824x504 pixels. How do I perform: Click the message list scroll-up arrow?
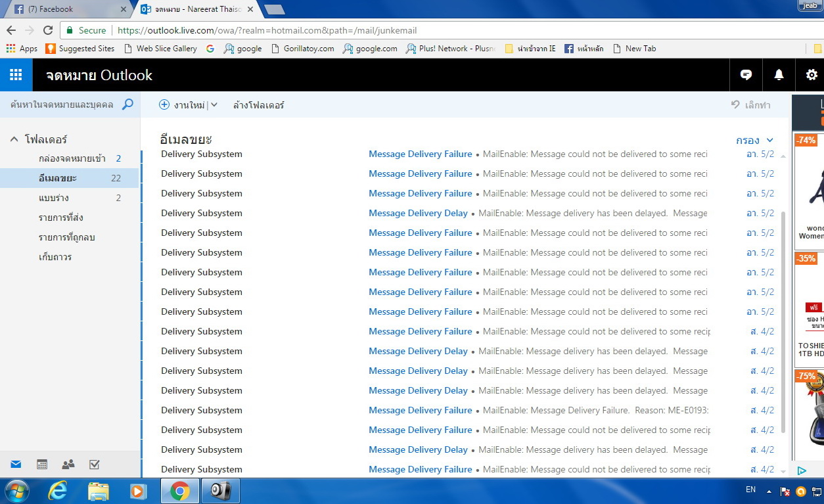(x=783, y=156)
